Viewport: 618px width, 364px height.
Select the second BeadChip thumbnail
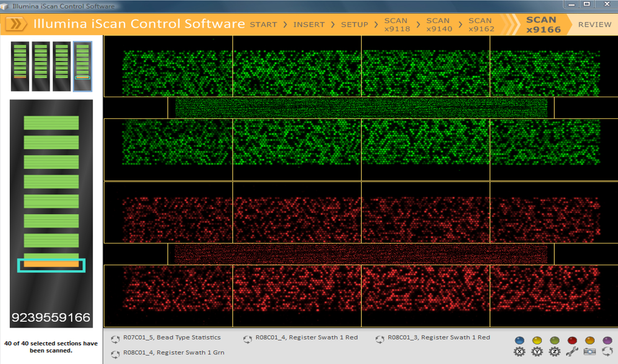point(41,66)
